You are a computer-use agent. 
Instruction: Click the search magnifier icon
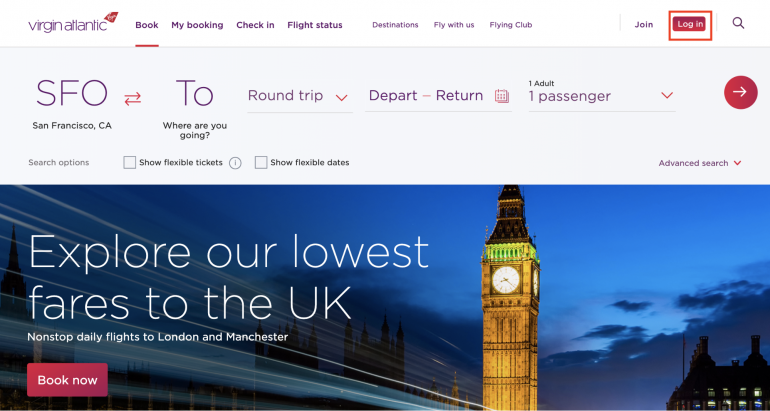pyautogui.click(x=738, y=23)
